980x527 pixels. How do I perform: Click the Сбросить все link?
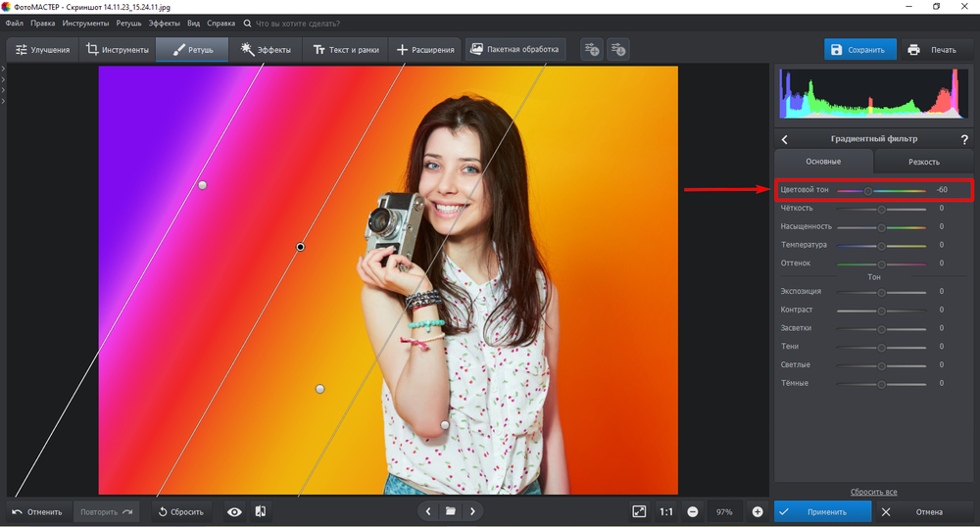coord(872,492)
